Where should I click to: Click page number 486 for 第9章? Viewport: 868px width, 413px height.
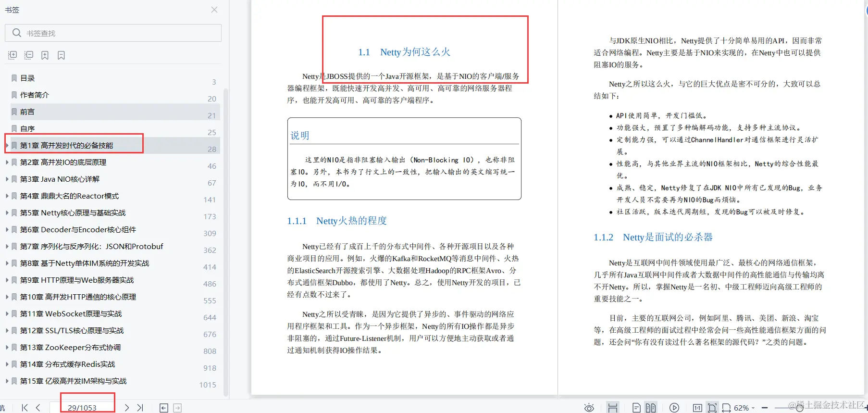pyautogui.click(x=210, y=284)
